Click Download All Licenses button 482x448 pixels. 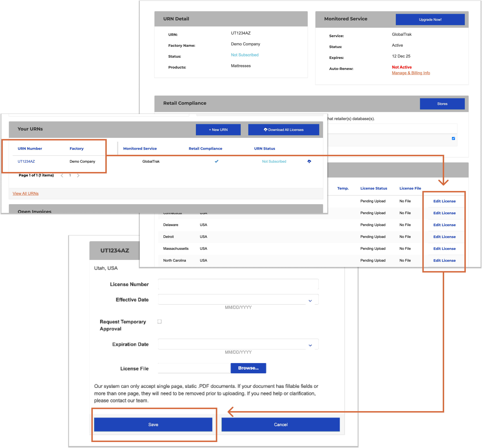[283, 130]
